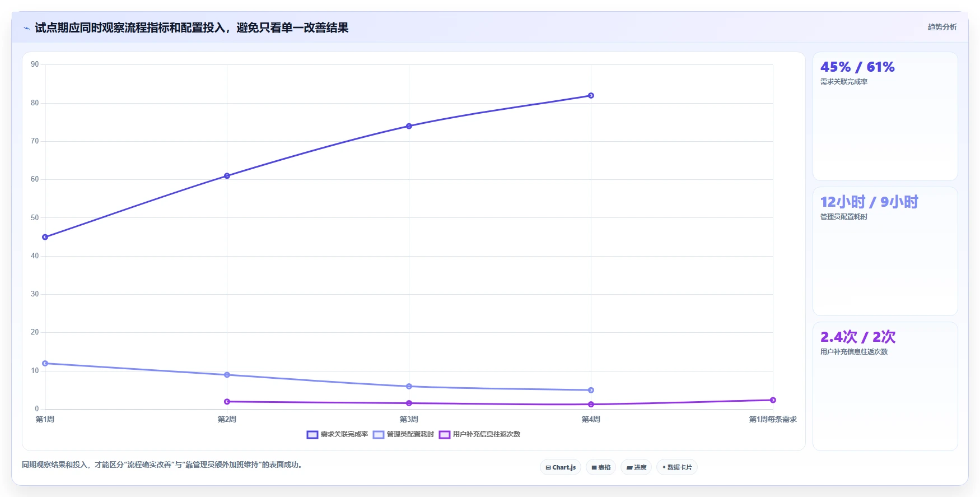Screen dimensions: 980x497
Task: Click the 90 y-axis tick label
Action: [35, 64]
